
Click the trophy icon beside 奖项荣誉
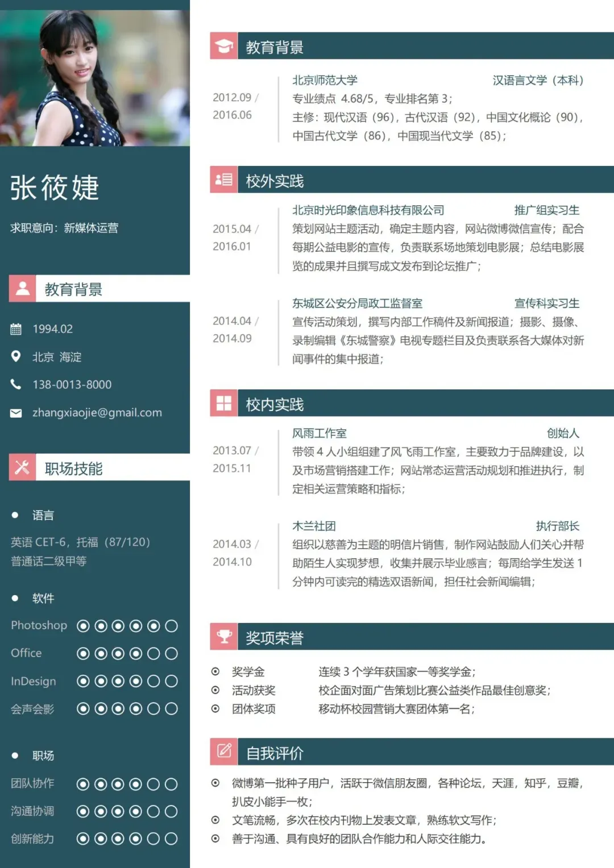pyautogui.click(x=224, y=637)
